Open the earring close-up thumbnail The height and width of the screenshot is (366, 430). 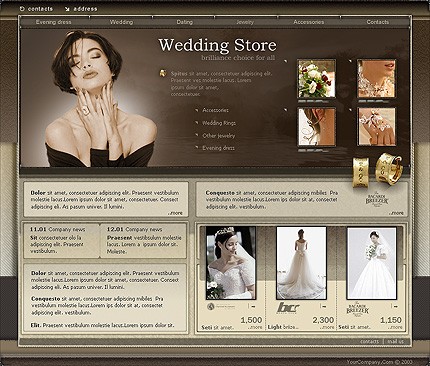click(316, 127)
